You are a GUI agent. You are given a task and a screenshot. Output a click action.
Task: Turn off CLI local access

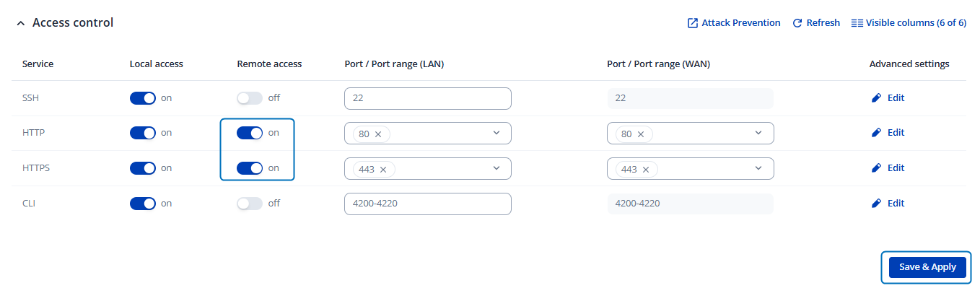pyautogui.click(x=143, y=204)
